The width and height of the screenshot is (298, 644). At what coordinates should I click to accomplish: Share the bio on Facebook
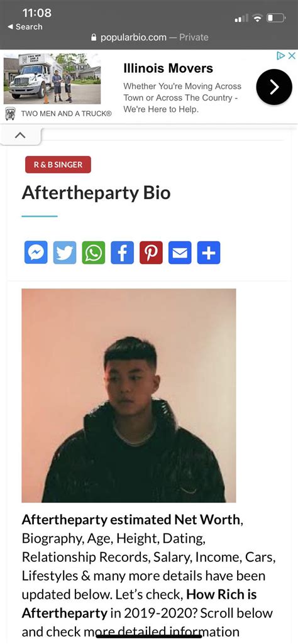123,253
